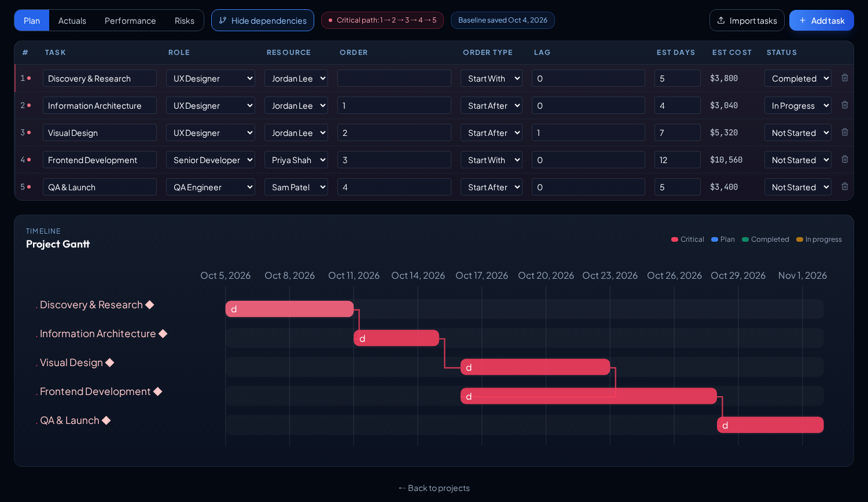Click the Plan legend color swatch
This screenshot has height=502, width=868.
coord(715,239)
